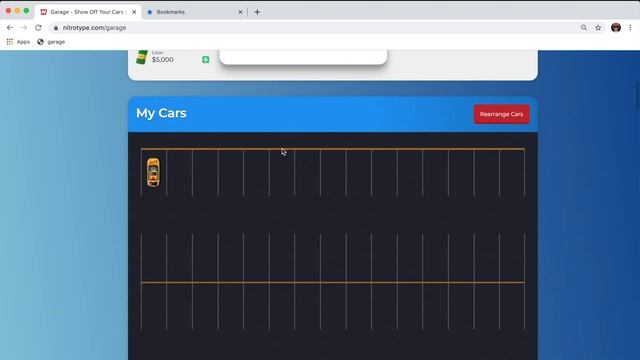Open a new tab with the plus button

click(257, 12)
